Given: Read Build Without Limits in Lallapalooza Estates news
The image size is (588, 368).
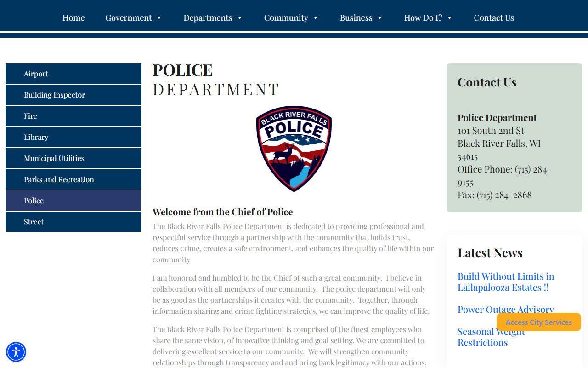Looking at the screenshot, I should (506, 282).
